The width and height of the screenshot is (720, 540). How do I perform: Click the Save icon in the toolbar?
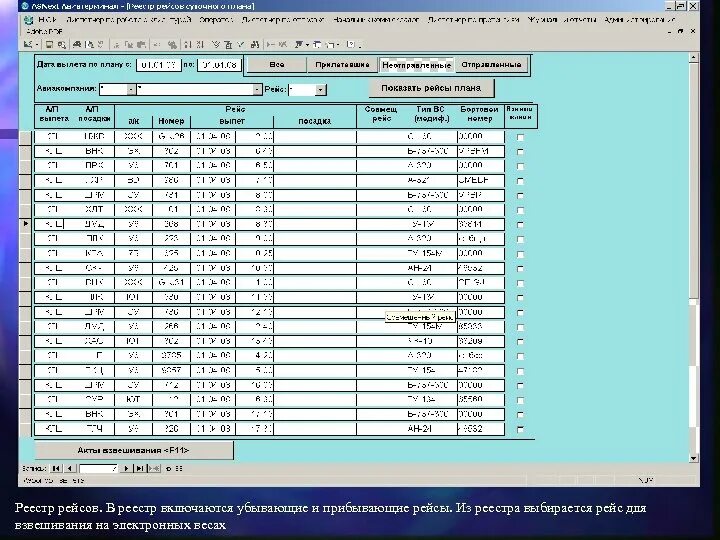click(x=49, y=45)
